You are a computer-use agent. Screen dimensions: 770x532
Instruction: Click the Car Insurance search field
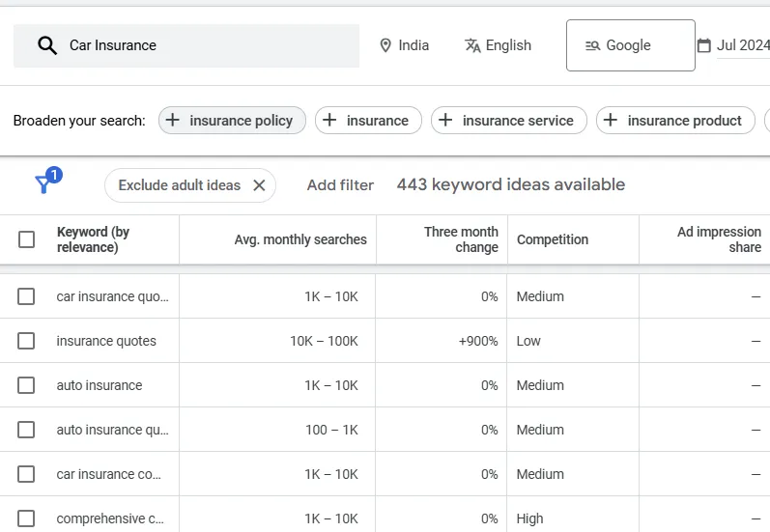tap(186, 45)
